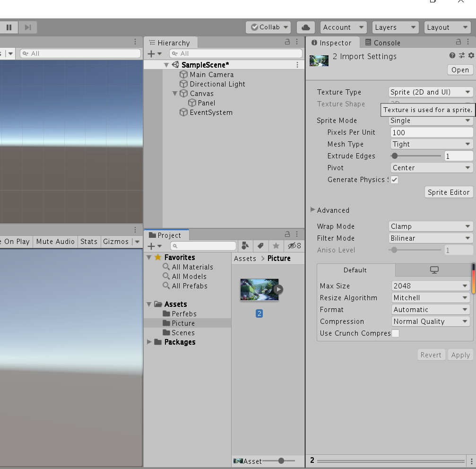Open the Layout dropdown
The width and height of the screenshot is (476, 469).
point(448,27)
